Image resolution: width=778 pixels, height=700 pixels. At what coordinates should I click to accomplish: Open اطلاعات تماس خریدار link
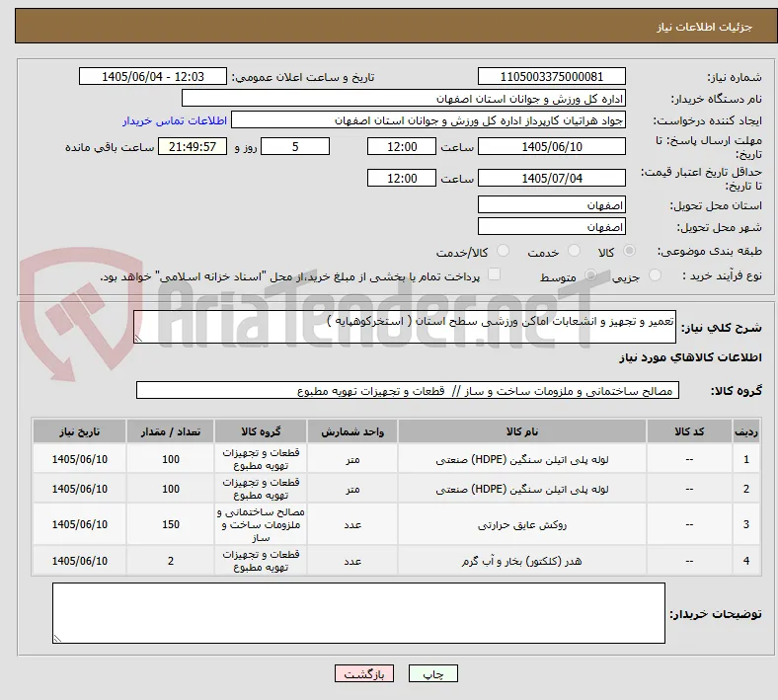point(175,120)
